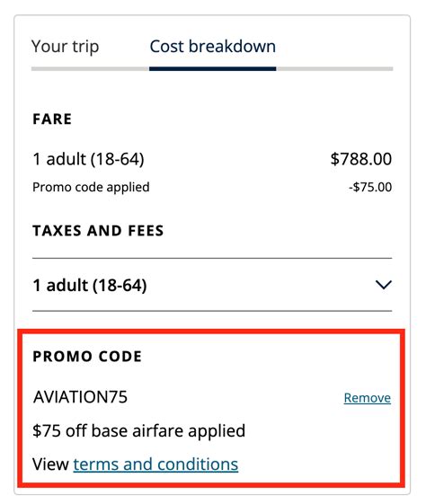Screen dimensions: 426x504
Task: Click the TAXES AND FEES heading
Action: [x=98, y=231]
